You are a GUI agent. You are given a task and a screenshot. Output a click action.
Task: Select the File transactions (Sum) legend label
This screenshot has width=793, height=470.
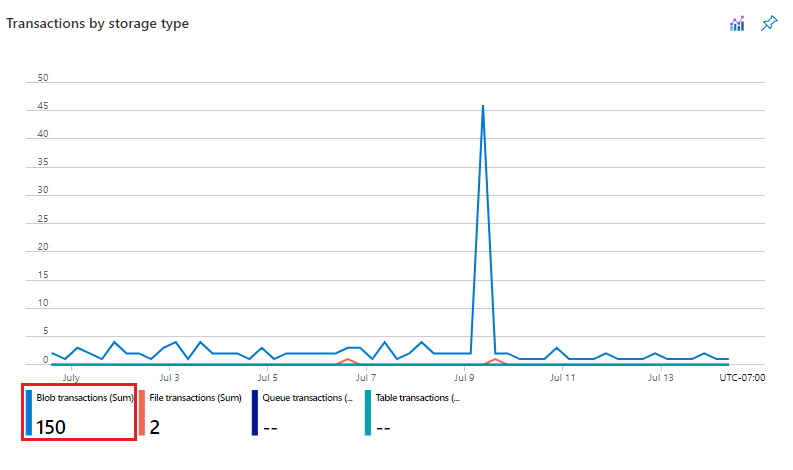point(196,398)
